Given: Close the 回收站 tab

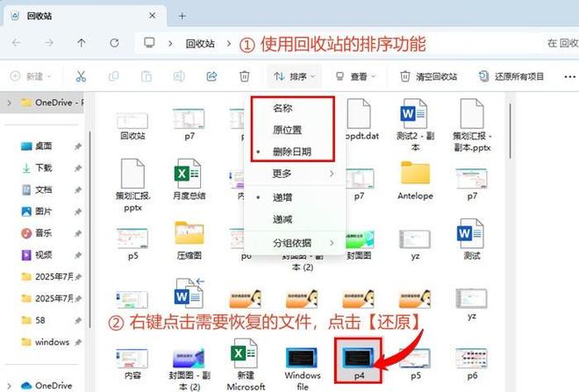Looking at the screenshot, I should pyautogui.click(x=152, y=16).
